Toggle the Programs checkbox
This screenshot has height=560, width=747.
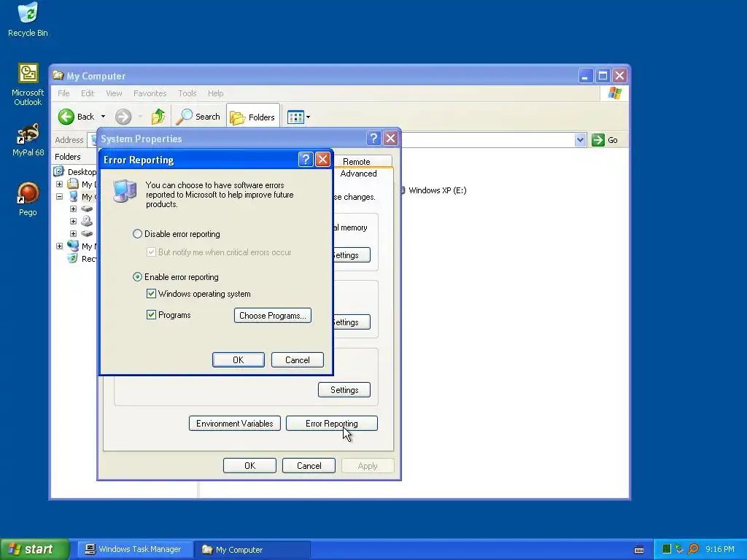point(151,314)
